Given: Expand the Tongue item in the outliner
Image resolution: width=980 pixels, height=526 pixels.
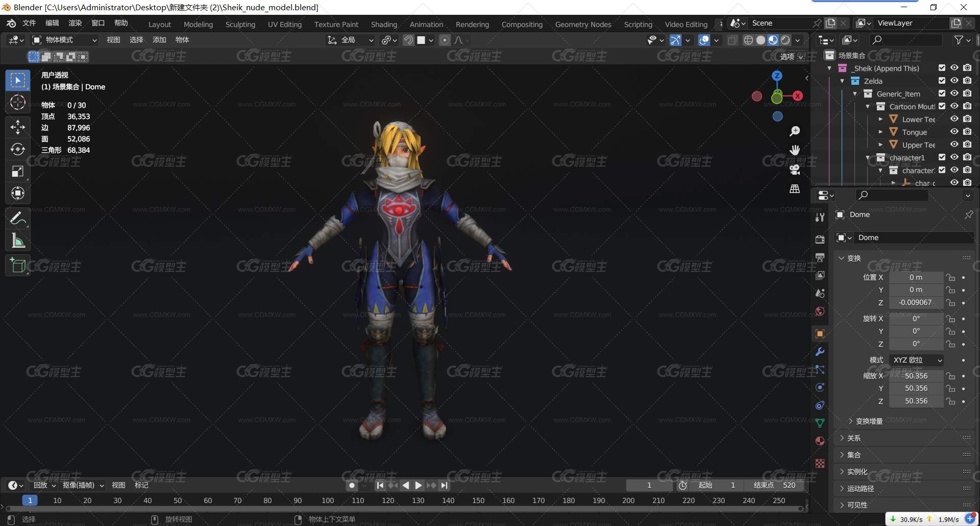Looking at the screenshot, I should tap(880, 132).
